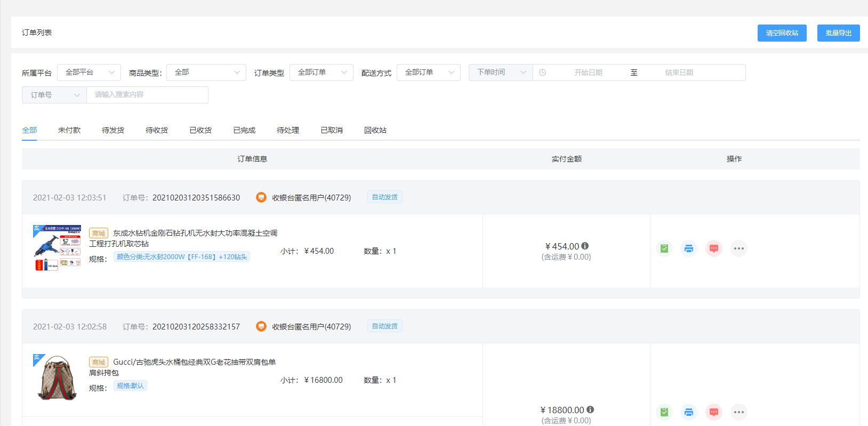Screen dimensions: 868x426
Task: Click 订单信息 column header
Action: point(252,159)
